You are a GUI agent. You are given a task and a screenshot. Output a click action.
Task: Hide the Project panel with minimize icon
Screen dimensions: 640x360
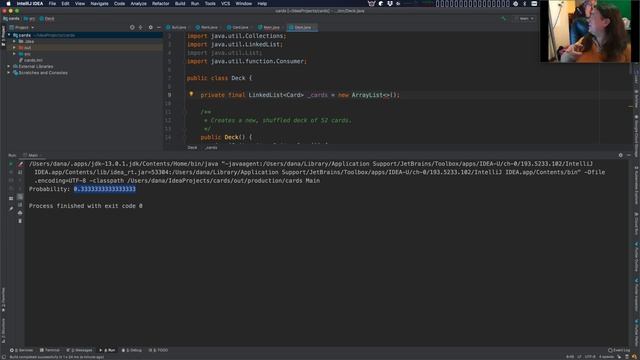point(159,27)
